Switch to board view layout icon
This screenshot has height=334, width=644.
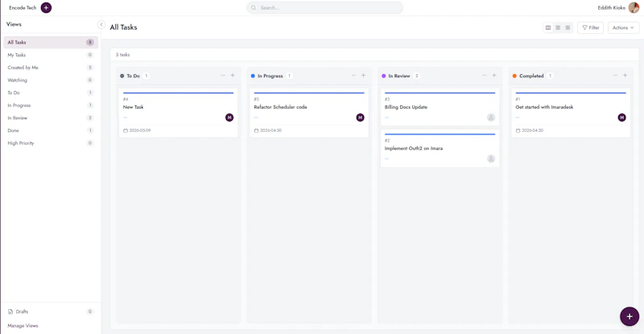tap(548, 27)
